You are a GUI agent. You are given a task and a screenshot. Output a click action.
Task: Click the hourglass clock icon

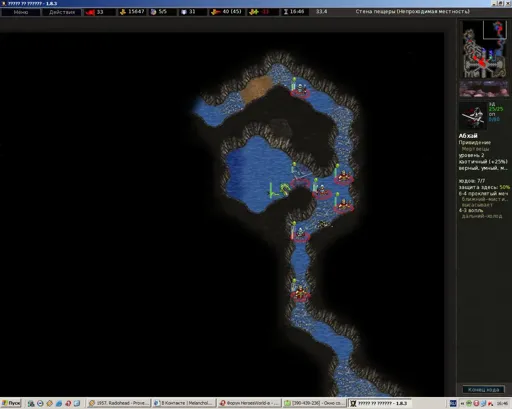click(286, 12)
